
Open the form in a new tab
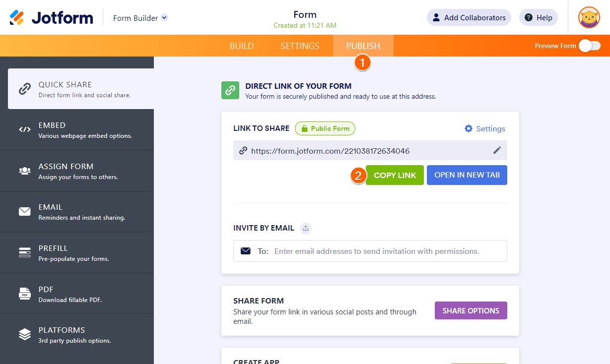tap(467, 175)
